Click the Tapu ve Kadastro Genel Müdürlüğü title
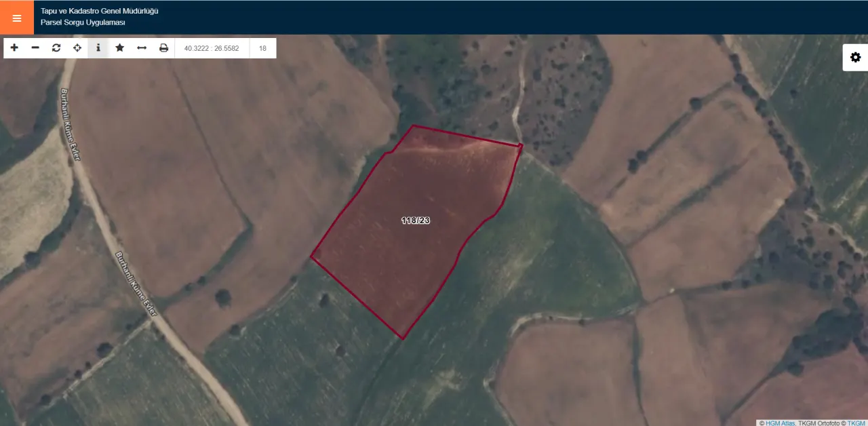 point(99,12)
